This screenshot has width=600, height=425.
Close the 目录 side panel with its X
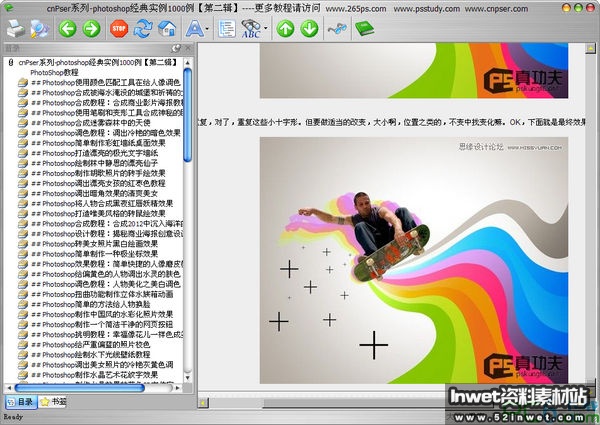coord(188,48)
